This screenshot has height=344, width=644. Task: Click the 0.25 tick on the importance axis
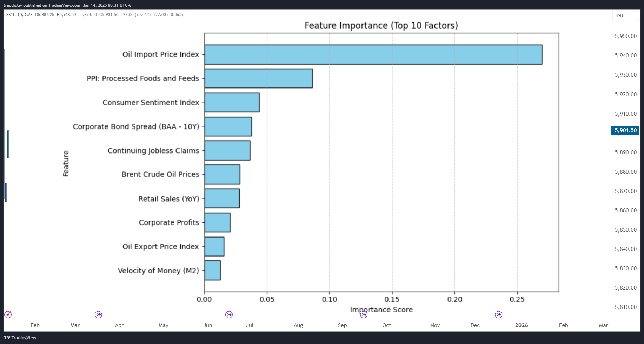(517, 299)
